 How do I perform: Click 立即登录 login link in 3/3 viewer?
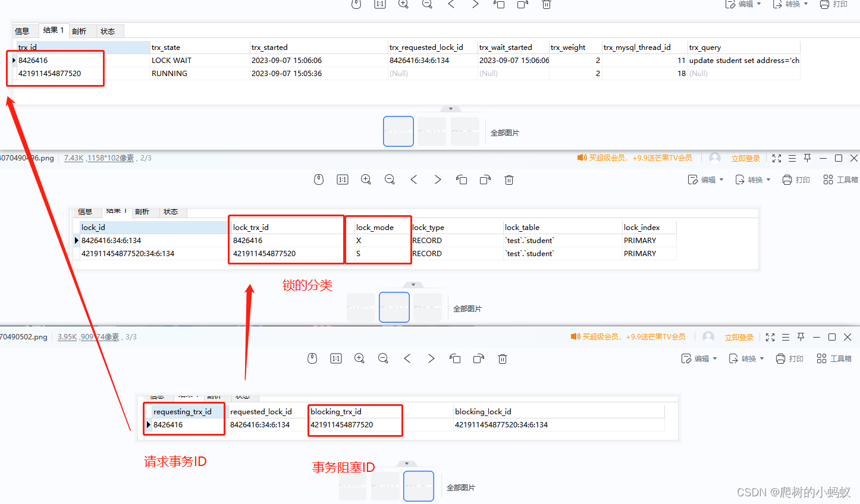coord(739,337)
